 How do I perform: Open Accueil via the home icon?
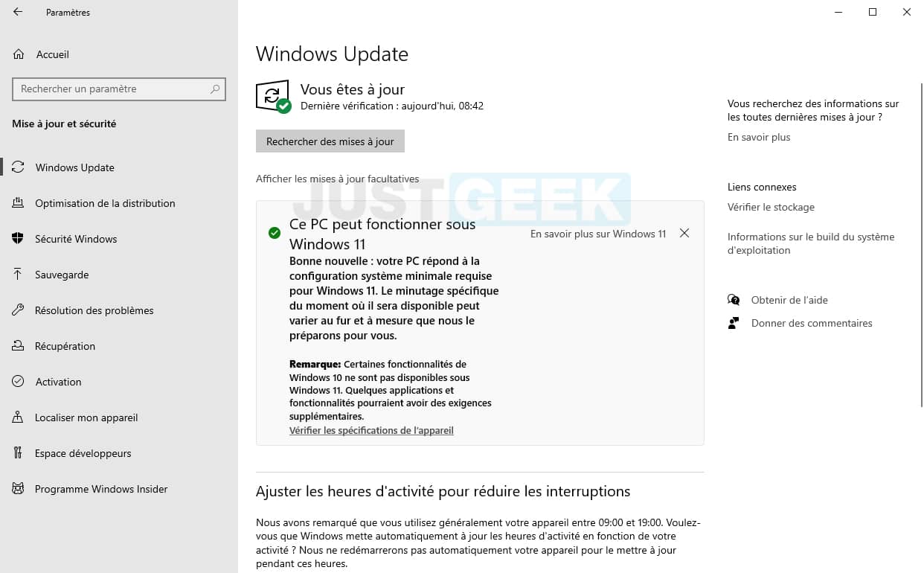tap(19, 54)
